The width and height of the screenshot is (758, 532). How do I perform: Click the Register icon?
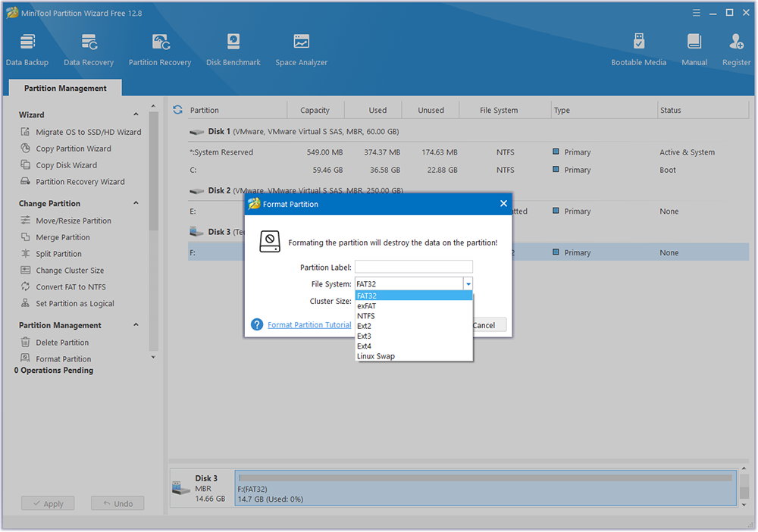(x=736, y=42)
